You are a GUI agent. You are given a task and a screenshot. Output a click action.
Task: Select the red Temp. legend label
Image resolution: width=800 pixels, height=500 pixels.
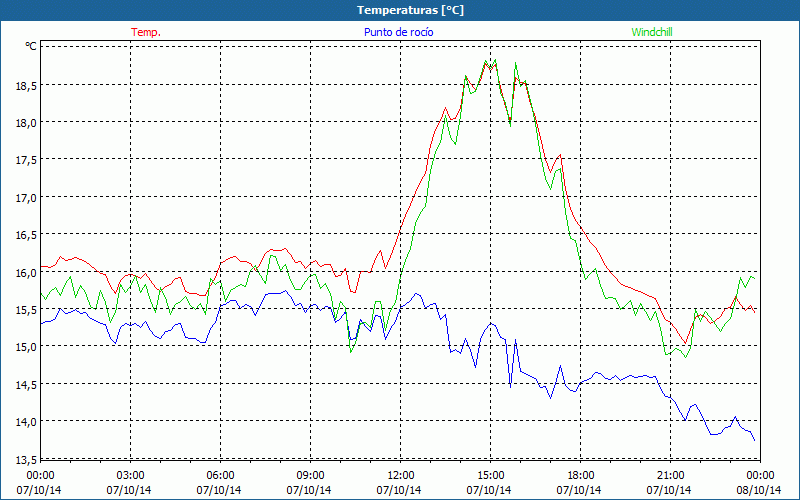[x=146, y=32]
